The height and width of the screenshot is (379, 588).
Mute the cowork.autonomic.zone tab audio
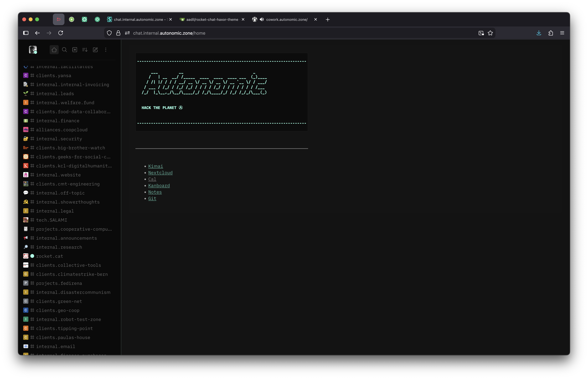(262, 20)
